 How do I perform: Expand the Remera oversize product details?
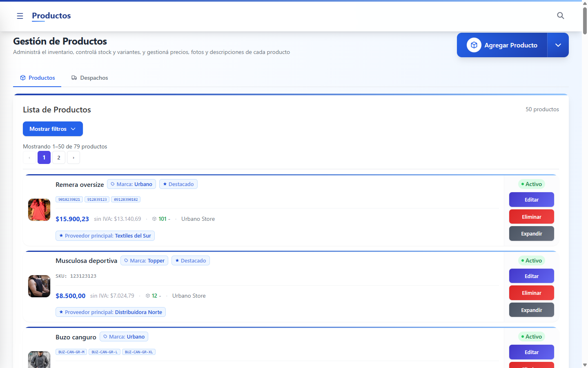click(x=532, y=233)
